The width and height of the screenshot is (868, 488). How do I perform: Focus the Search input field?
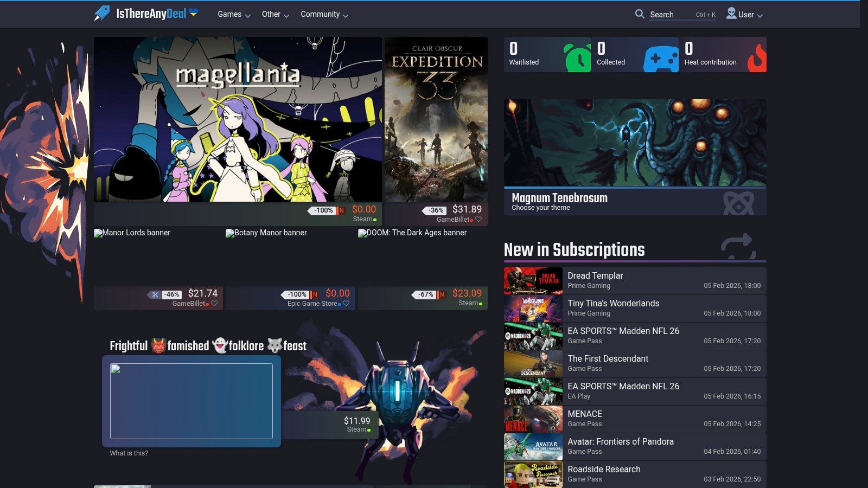672,15
